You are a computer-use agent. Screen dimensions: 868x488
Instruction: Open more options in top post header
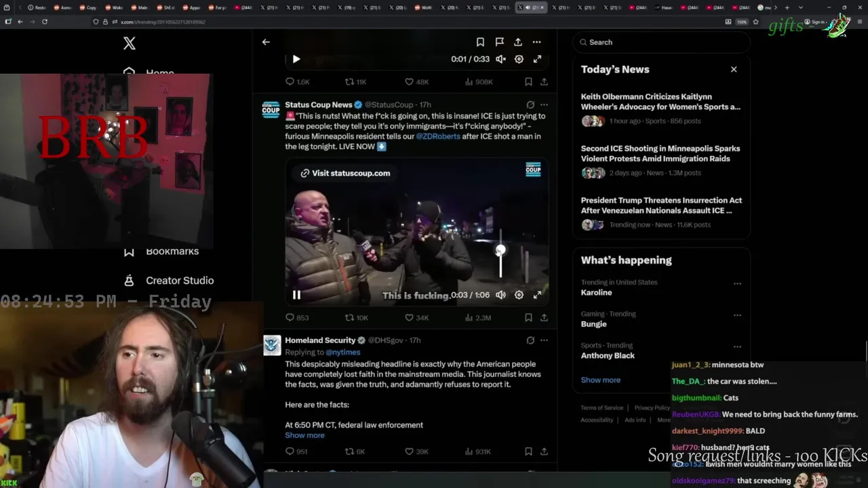536,42
